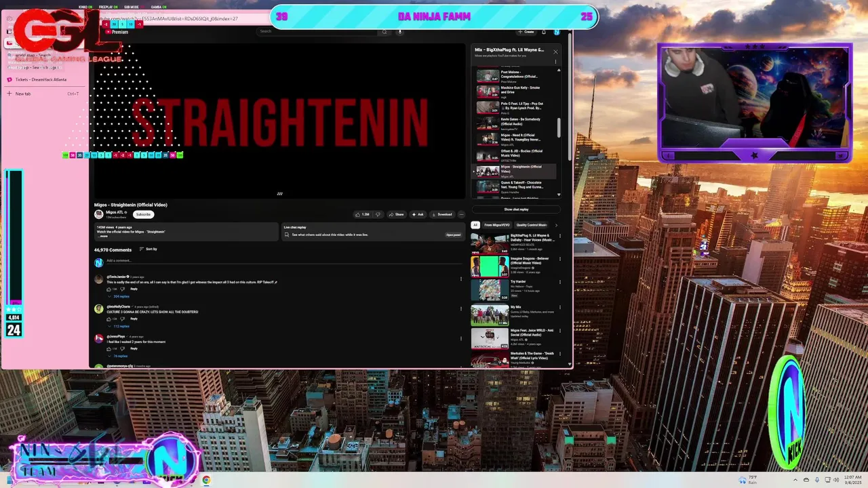Open the taskbar clock and date
Viewport: 868px width, 488px height.
tap(852, 480)
